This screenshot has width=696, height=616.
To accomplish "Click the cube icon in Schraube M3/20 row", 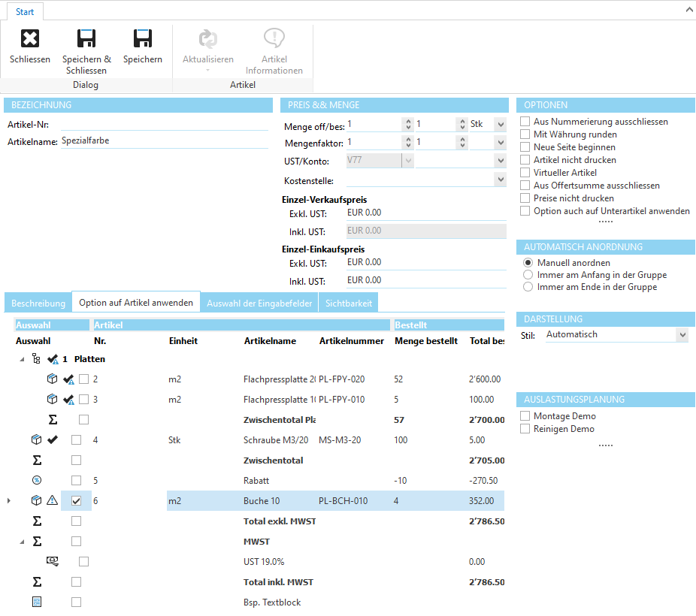I will click(37, 439).
